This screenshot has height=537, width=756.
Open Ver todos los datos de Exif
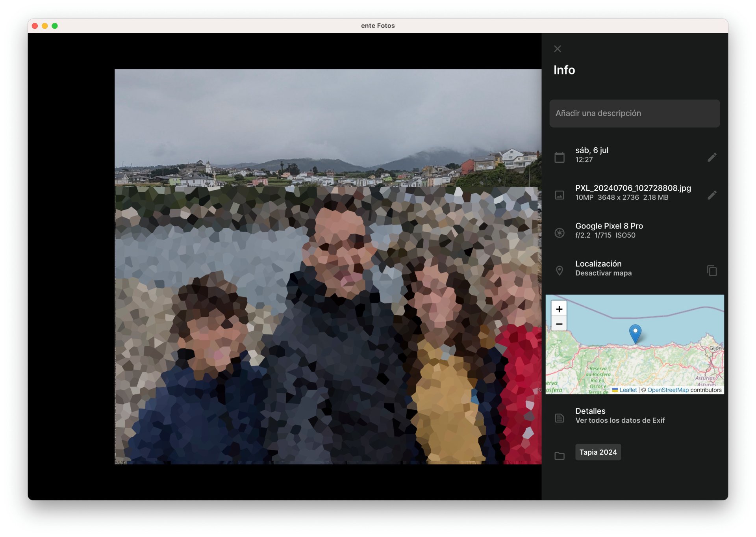tap(620, 420)
